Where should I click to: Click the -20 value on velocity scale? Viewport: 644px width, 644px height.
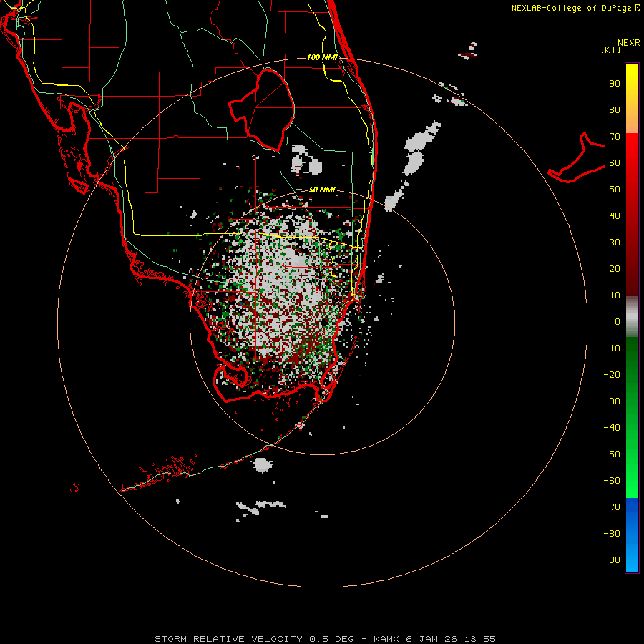(x=612, y=374)
